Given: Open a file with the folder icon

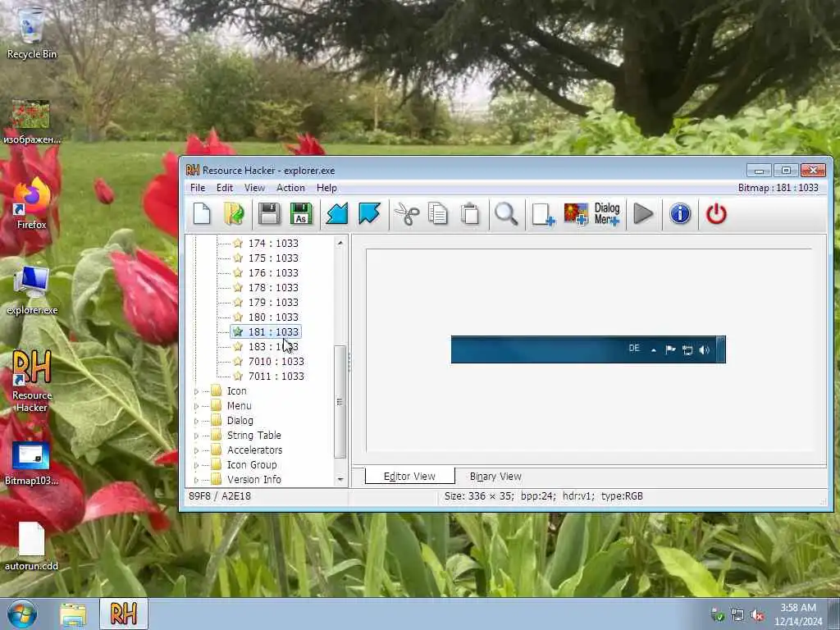Looking at the screenshot, I should tap(234, 214).
